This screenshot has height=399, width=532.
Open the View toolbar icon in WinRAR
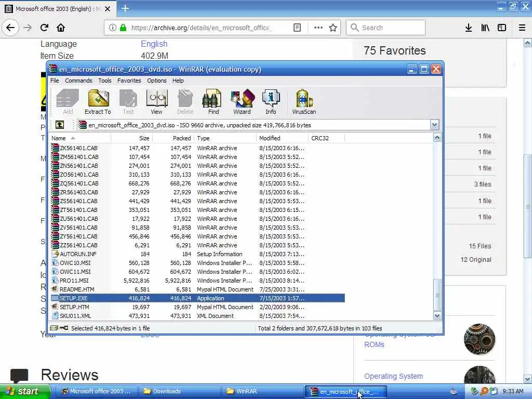pos(156,102)
